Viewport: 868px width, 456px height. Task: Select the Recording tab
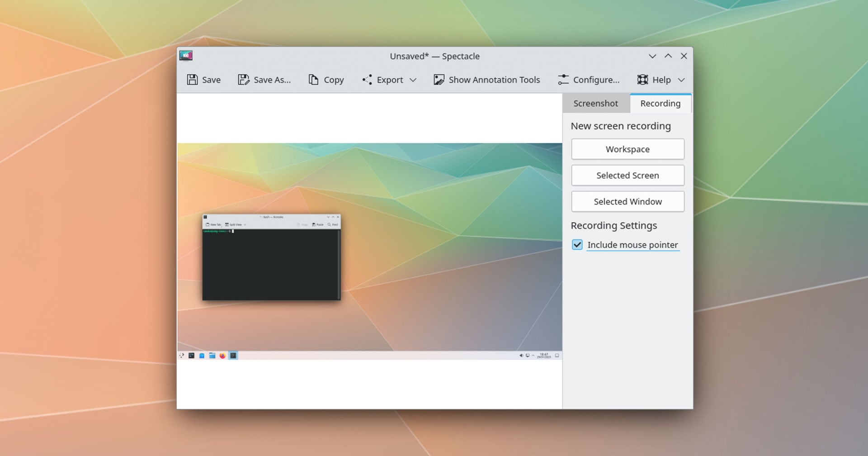coord(660,103)
